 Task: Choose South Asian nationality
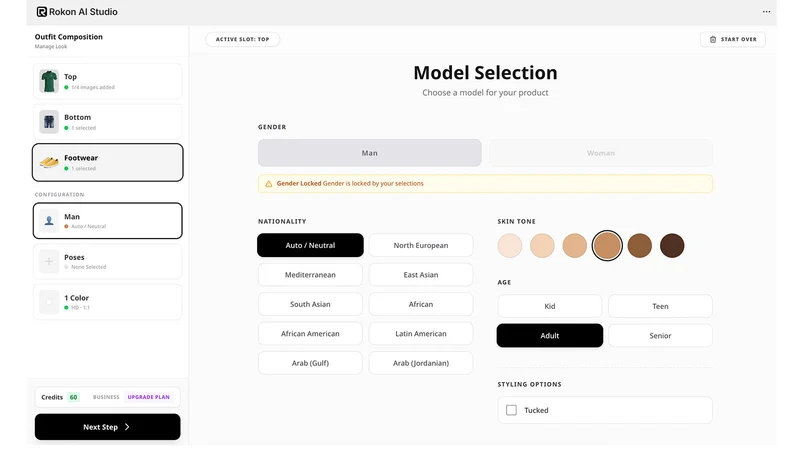(x=310, y=304)
